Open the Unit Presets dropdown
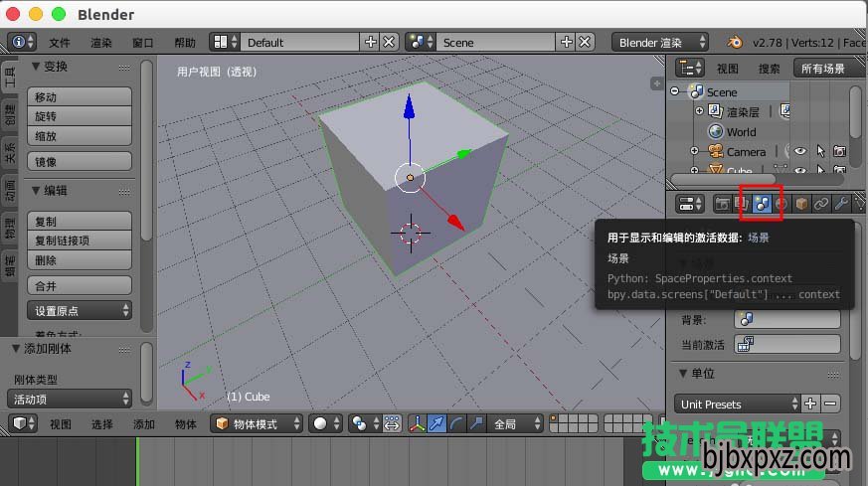Viewport: 868px width, 486px height. pyautogui.click(x=738, y=405)
